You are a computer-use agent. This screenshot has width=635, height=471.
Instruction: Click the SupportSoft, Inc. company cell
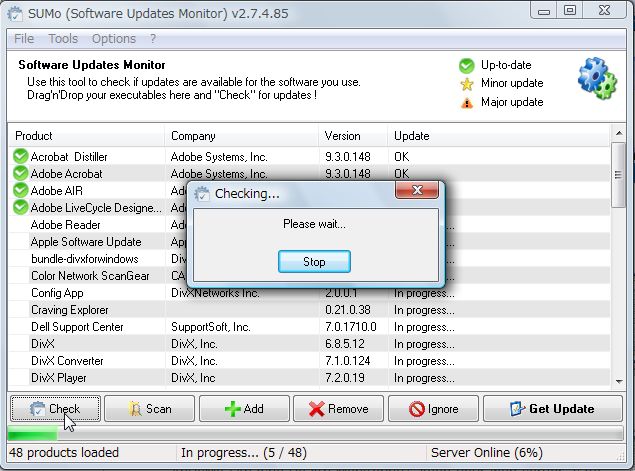(x=211, y=327)
